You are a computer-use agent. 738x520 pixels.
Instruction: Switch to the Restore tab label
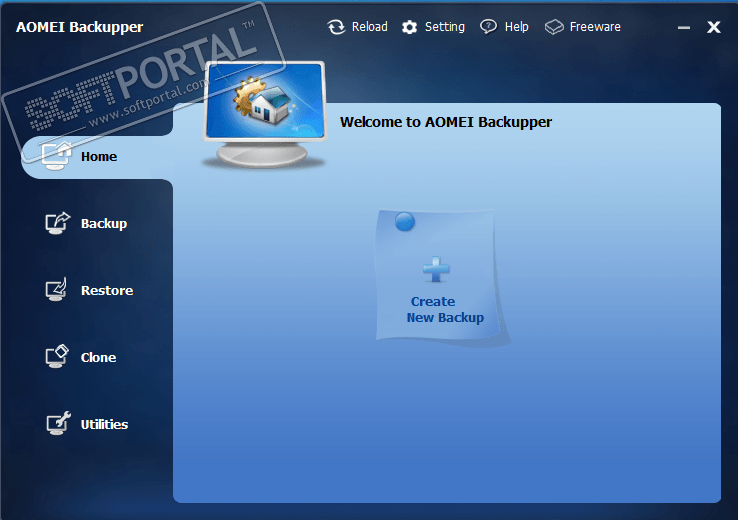[107, 290]
